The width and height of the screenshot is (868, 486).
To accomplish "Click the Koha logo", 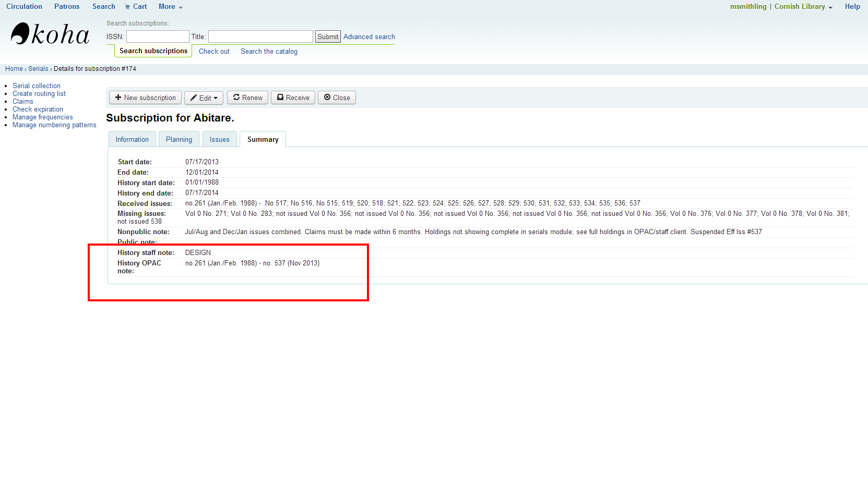I will click(50, 34).
